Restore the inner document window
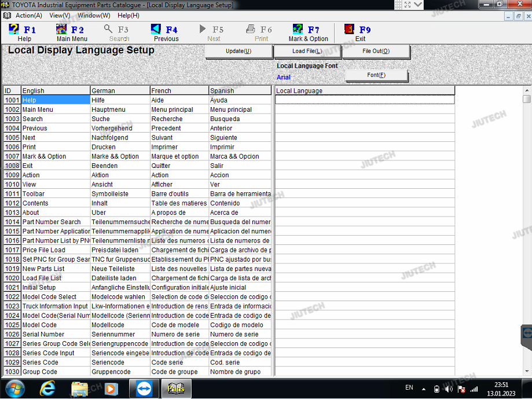Screen dimensions: 532x399 pyautogui.click(x=518, y=16)
